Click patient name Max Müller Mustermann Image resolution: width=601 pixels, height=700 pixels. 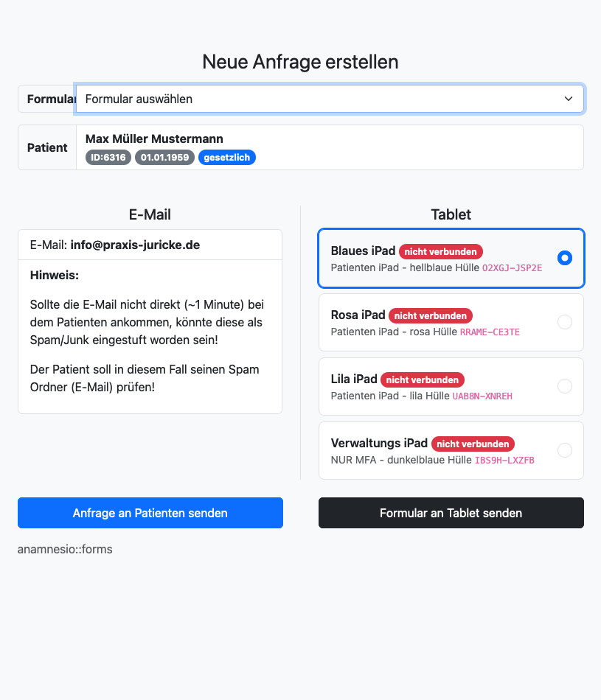tap(154, 139)
